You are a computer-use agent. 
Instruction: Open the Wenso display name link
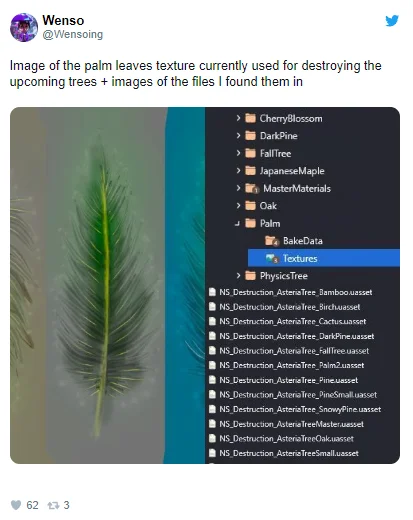pyautogui.click(x=63, y=20)
